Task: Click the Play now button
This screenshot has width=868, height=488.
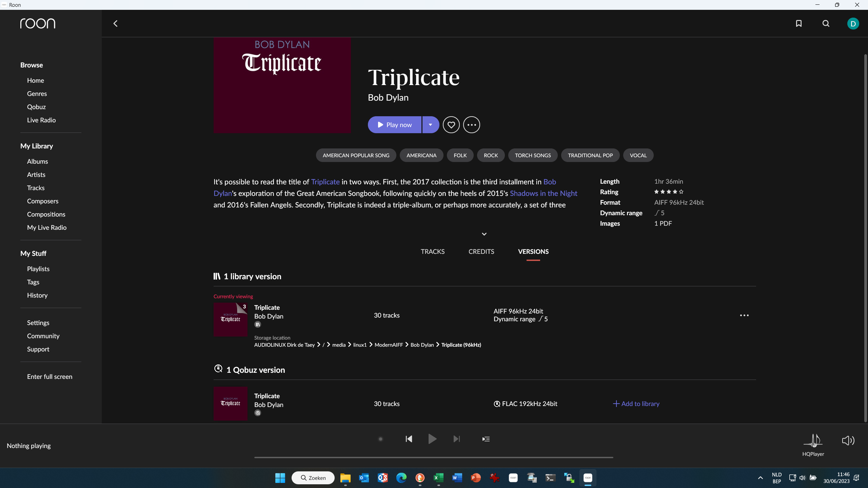Action: click(395, 125)
